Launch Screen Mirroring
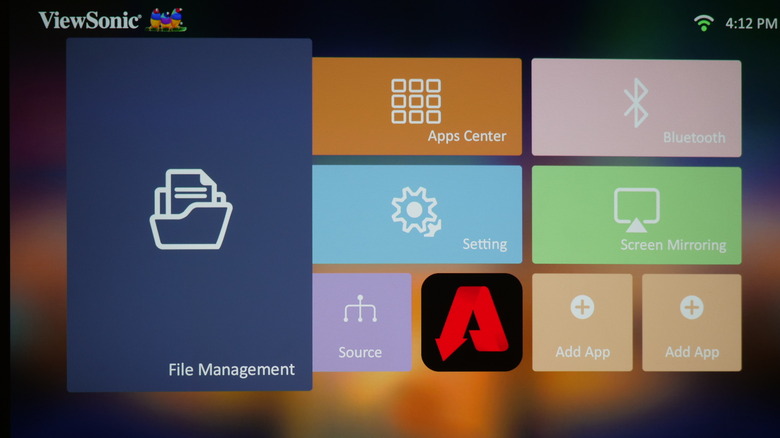780x438 pixels. click(x=636, y=215)
